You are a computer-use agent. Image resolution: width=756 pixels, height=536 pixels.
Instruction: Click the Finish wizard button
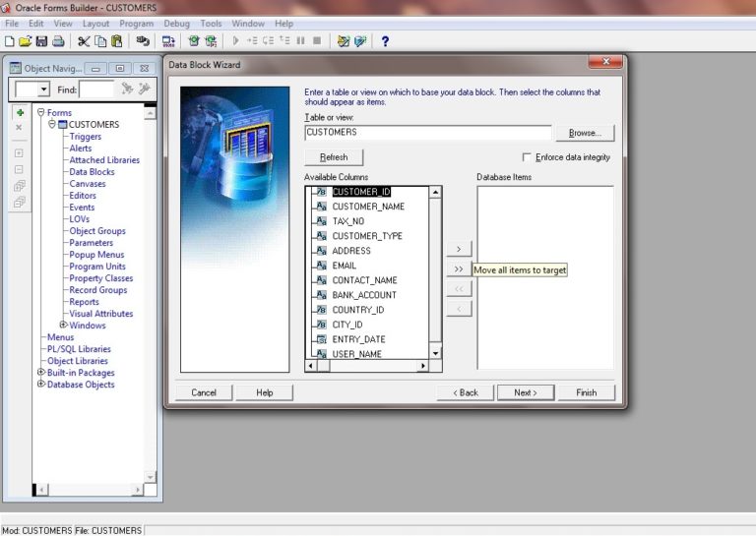pyautogui.click(x=587, y=392)
